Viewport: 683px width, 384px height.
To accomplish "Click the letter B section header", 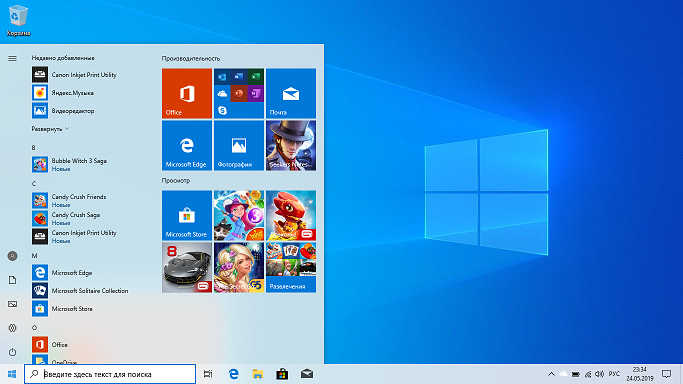I will [34, 148].
